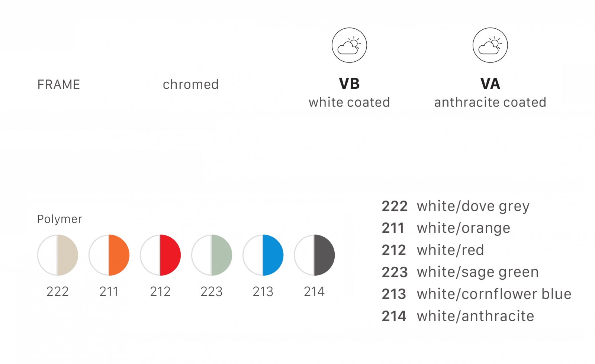Click the weather icon above VB

click(349, 45)
